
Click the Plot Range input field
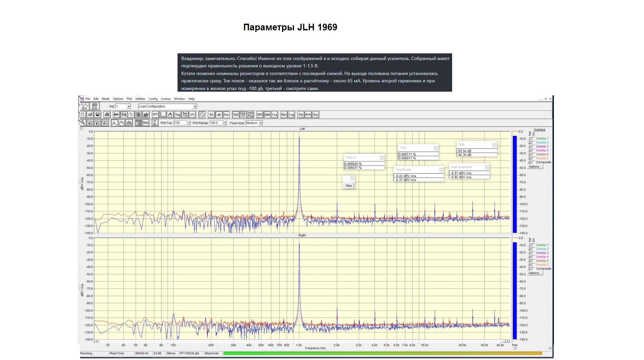click(216, 123)
